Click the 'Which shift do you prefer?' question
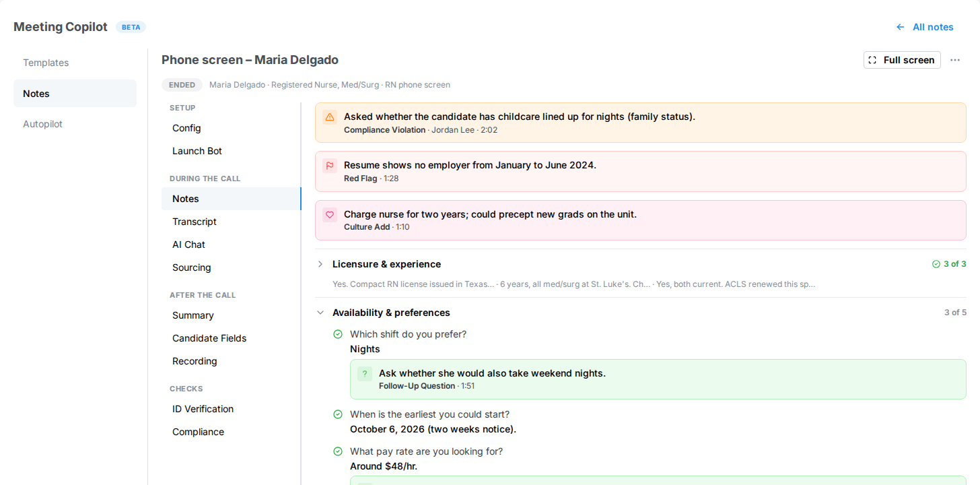The image size is (980, 485). (408, 334)
